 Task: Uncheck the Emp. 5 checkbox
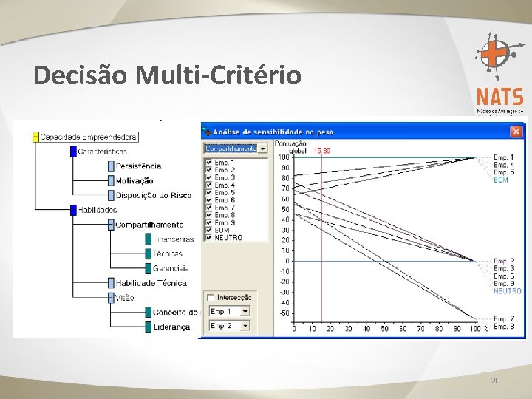[209, 192]
